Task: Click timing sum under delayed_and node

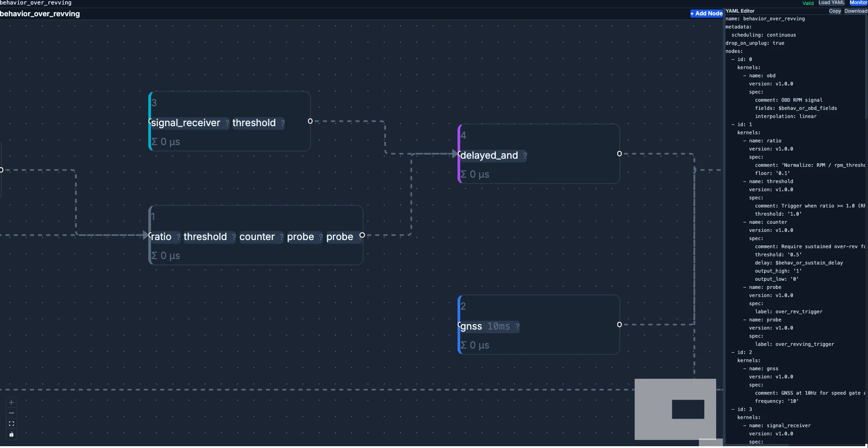Action: point(475,174)
